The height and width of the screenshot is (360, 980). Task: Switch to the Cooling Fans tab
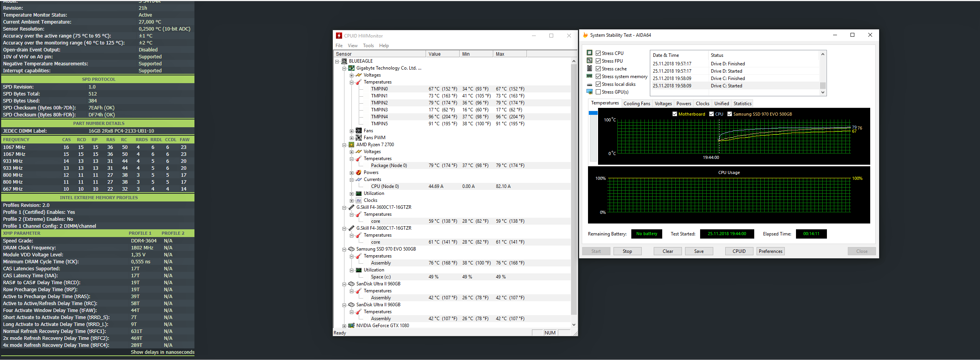pyautogui.click(x=637, y=104)
